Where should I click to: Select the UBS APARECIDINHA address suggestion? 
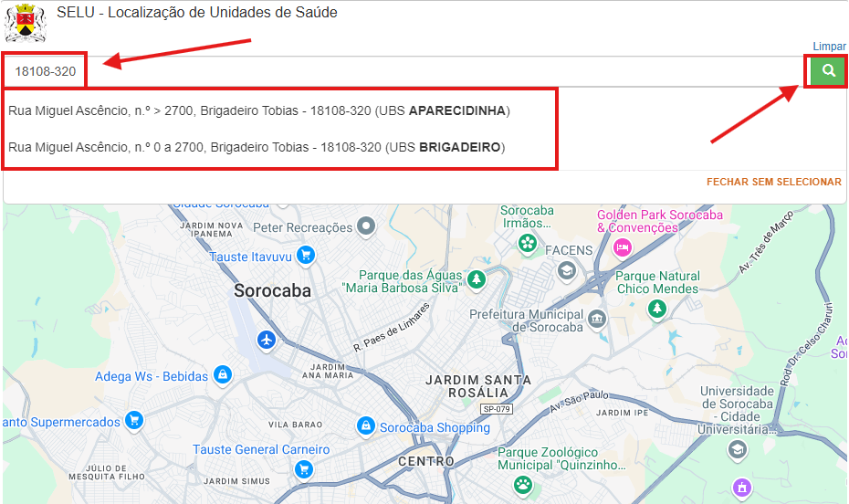click(259, 111)
